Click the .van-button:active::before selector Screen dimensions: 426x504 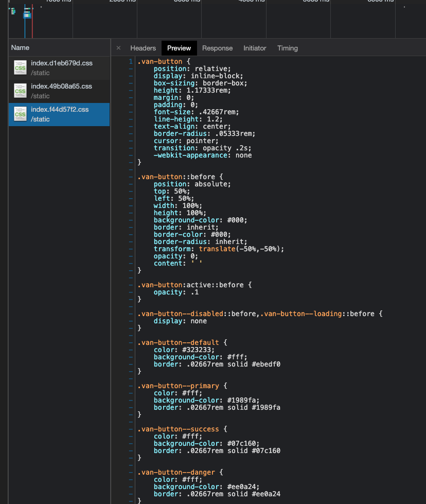190,285
